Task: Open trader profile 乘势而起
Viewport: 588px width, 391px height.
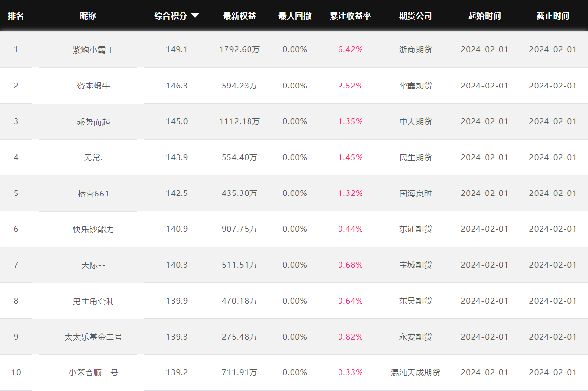Action: (x=93, y=122)
